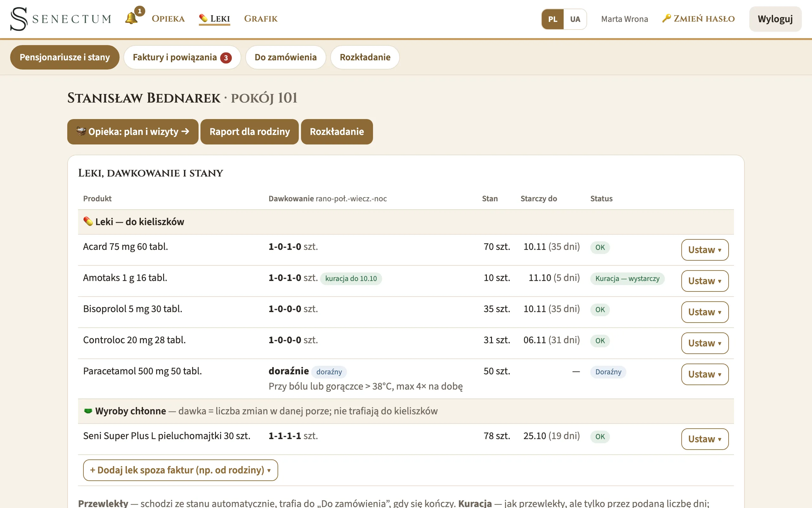Open the Grafik menu item
Viewport: 812px width, 508px height.
click(261, 19)
